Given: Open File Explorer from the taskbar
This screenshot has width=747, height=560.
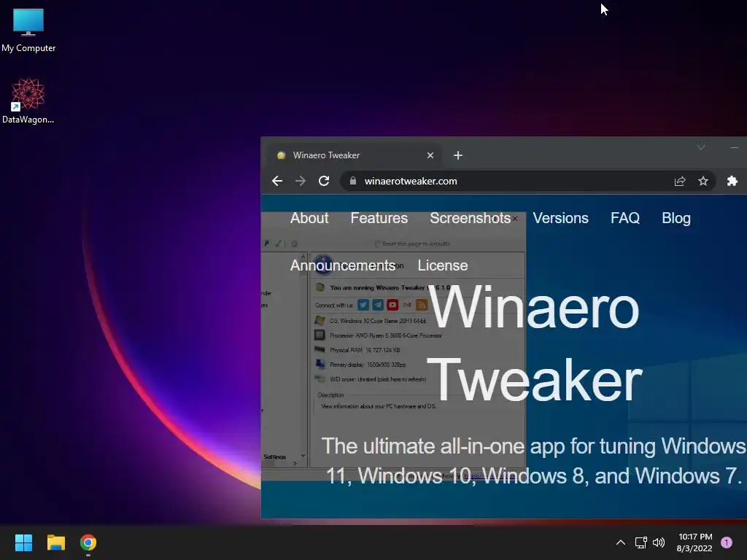Looking at the screenshot, I should [55, 542].
